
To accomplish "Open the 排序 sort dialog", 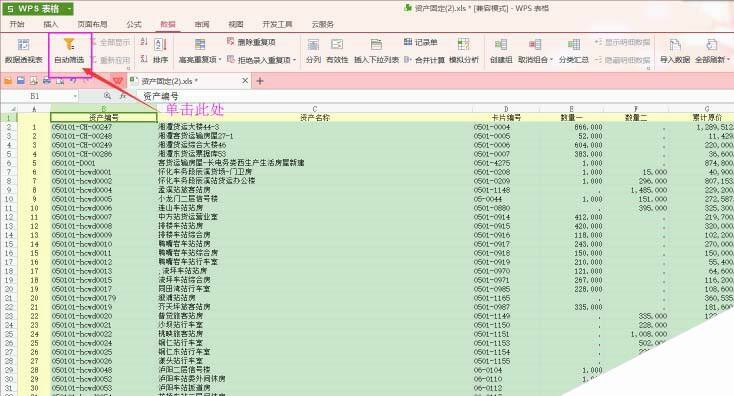I will [160, 51].
